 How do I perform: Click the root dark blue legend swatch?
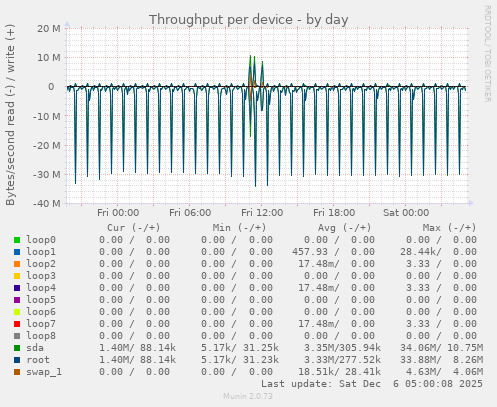click(17, 360)
